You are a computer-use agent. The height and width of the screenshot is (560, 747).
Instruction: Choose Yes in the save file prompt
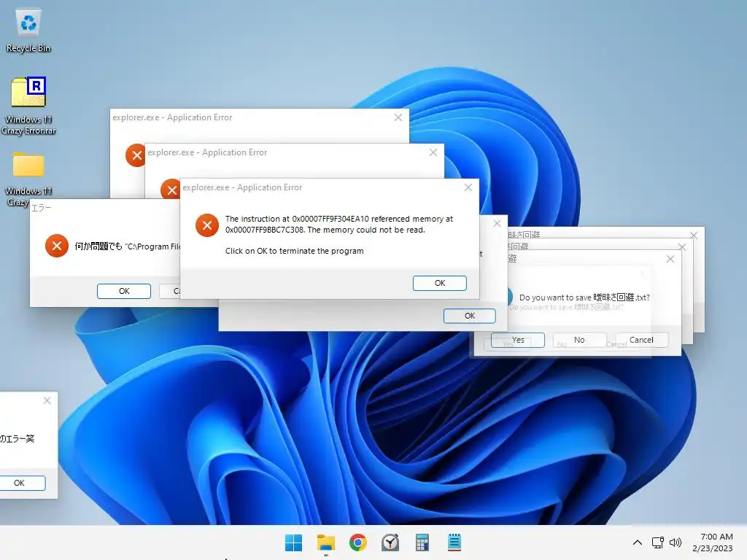(518, 340)
